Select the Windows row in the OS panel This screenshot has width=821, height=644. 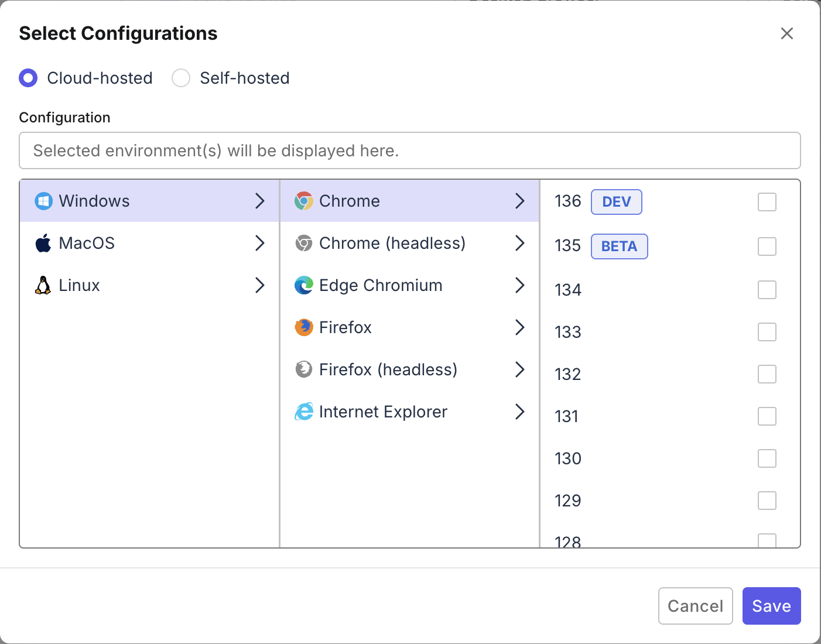[117, 201]
